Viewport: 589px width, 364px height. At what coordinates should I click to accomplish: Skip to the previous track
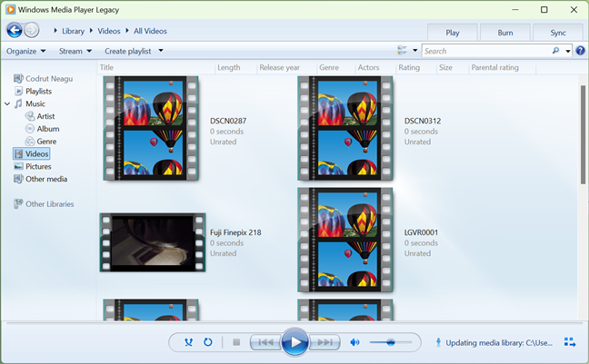[266, 342]
